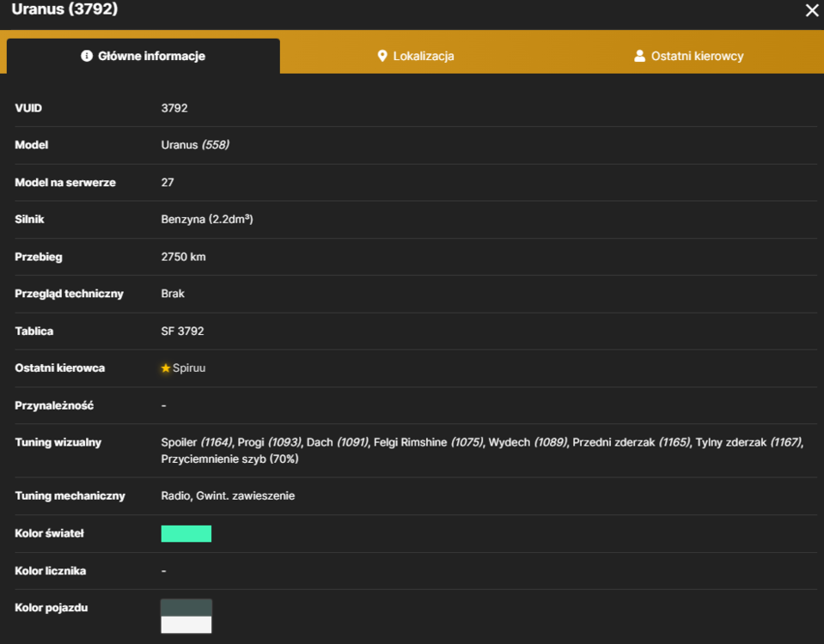824x644 pixels.
Task: Click the Dach (1091) entry
Action: pos(338,442)
